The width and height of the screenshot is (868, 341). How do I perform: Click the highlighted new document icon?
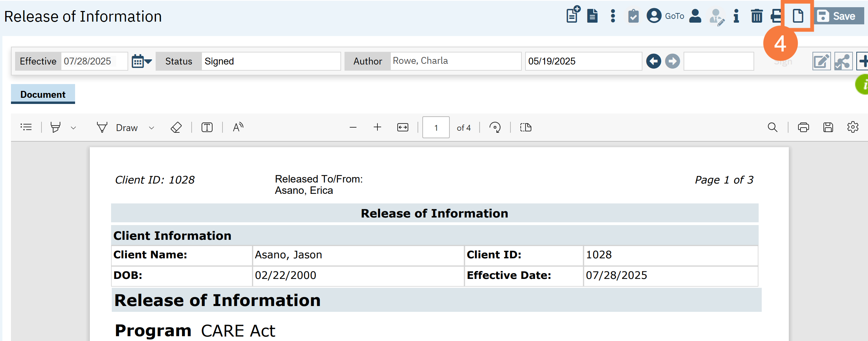tap(798, 16)
